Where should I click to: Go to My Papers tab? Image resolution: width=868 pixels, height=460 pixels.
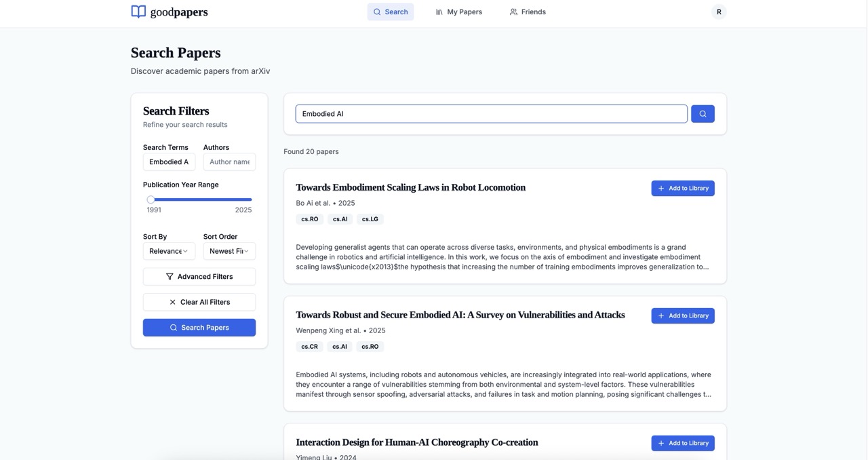pos(459,12)
